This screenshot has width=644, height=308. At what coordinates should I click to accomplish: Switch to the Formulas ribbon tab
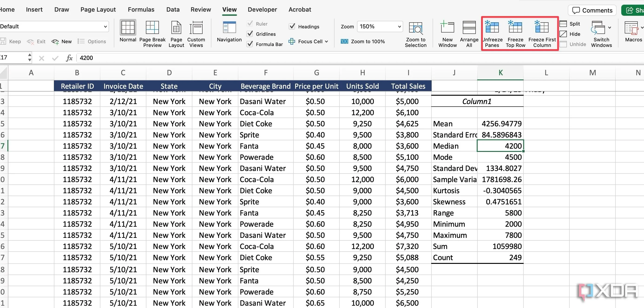pyautogui.click(x=141, y=10)
